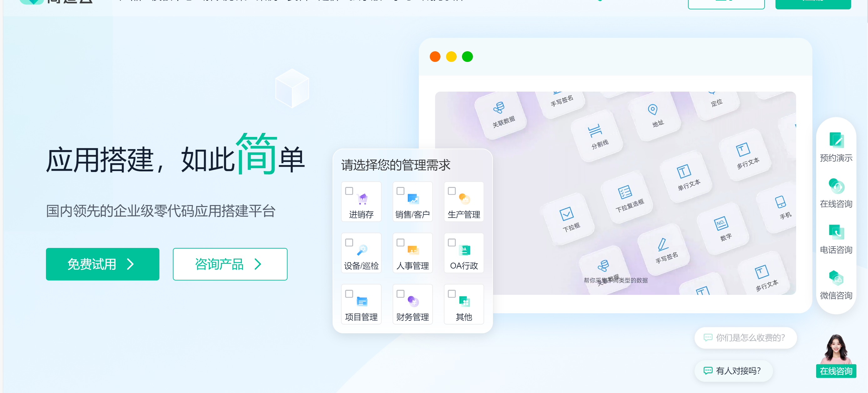Click the 其他 grid icon
This screenshot has width=868, height=393.
coord(465,301)
